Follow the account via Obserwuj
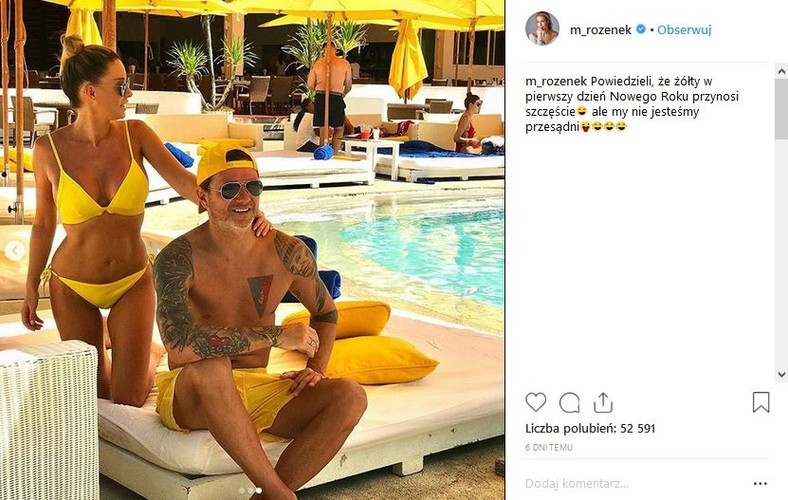Viewport: 788px width, 500px height. (684, 30)
